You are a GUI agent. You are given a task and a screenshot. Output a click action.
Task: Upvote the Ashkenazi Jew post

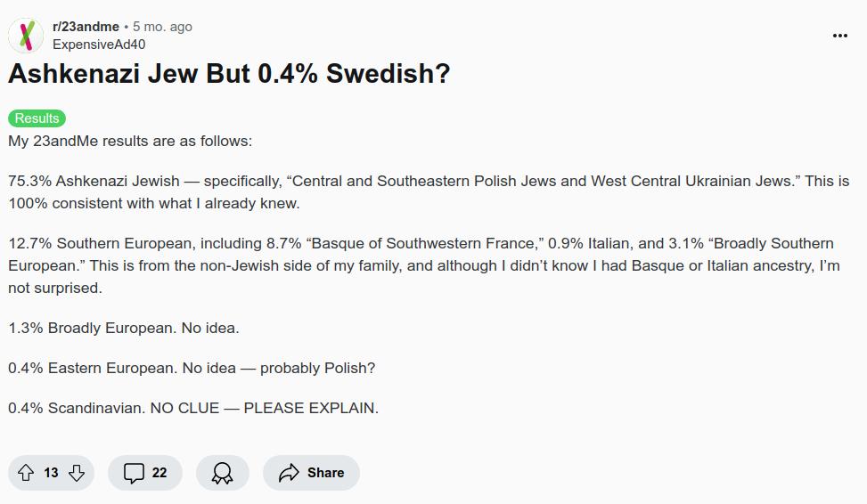[26, 473]
